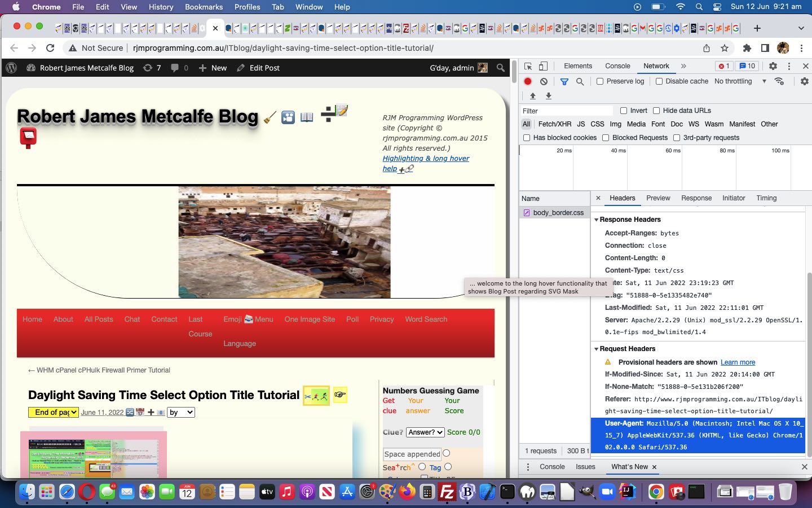Image resolution: width=812 pixels, height=508 pixels.
Task: Open the Answer? dropdown
Action: pos(425,432)
